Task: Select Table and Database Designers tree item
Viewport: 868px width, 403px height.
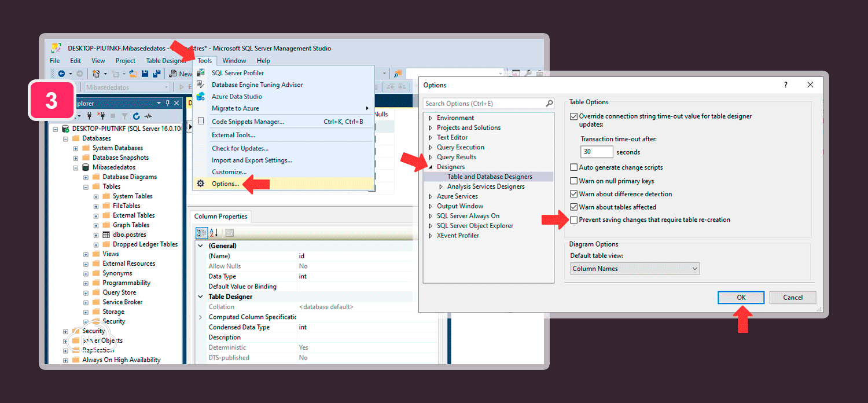Action: pos(490,177)
